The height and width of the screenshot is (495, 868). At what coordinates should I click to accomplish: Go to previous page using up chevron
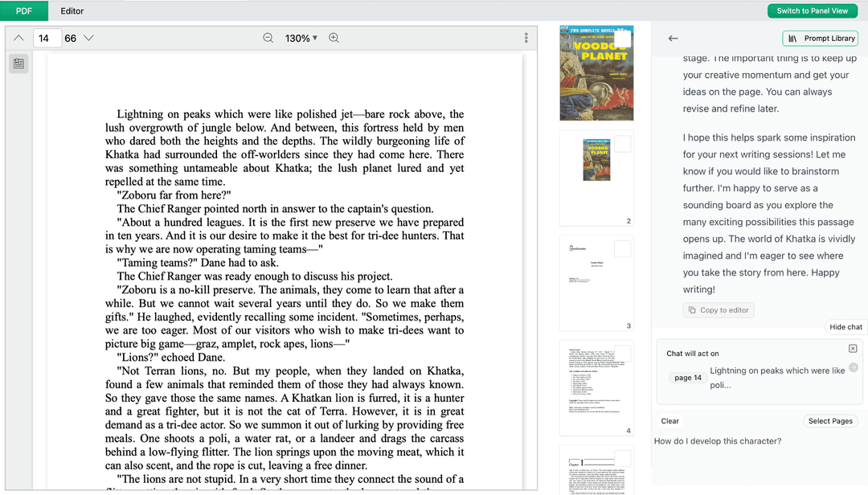coord(18,38)
